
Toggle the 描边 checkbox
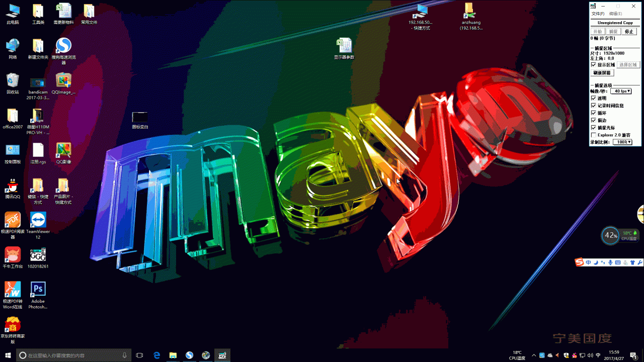[x=593, y=120]
